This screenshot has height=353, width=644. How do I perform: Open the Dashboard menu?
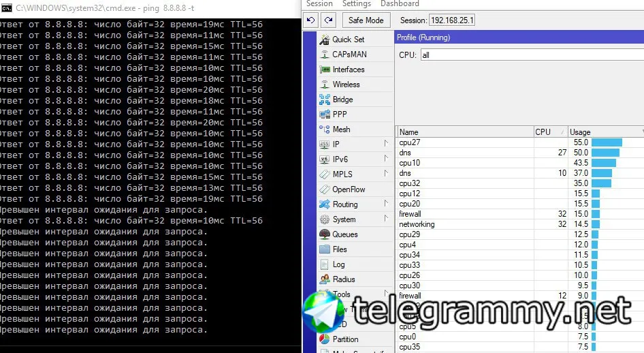(400, 3)
